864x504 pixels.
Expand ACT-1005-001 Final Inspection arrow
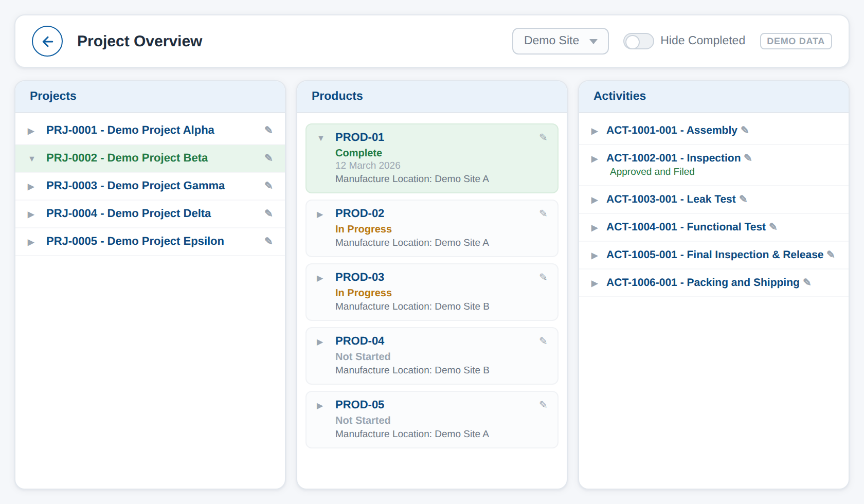pyautogui.click(x=595, y=256)
